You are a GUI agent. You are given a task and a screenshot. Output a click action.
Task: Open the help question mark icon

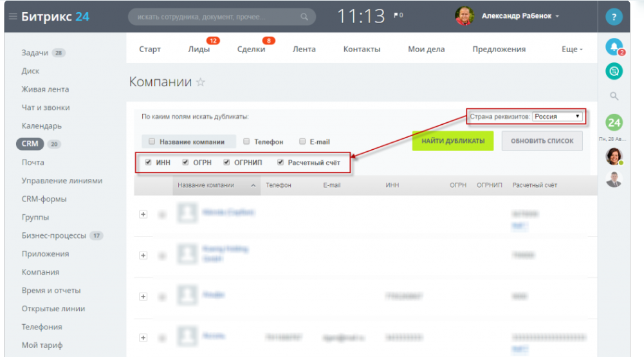tap(614, 17)
